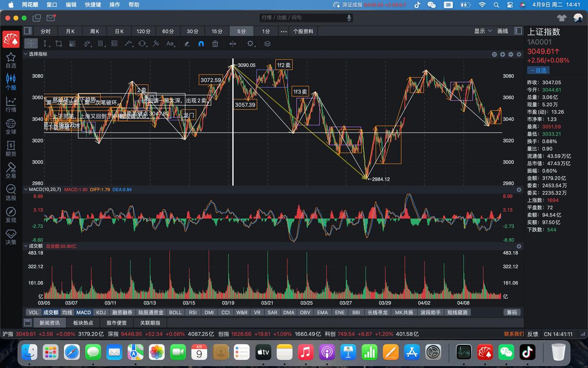Open the 期货 futures sidebar icon
The image size is (588, 368).
pyautogui.click(x=11, y=149)
